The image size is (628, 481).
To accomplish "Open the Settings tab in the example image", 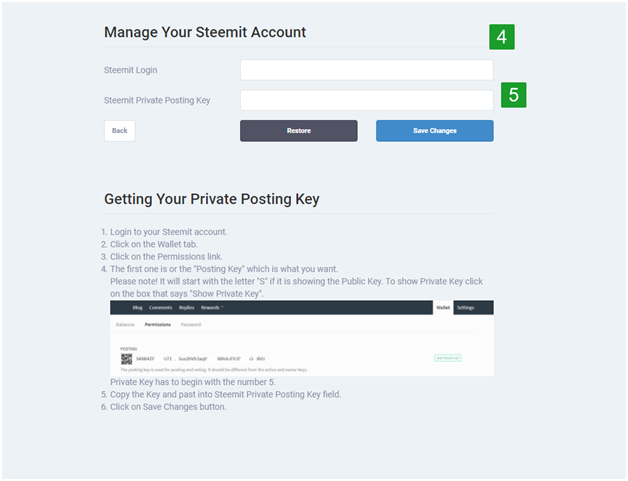I will click(465, 308).
